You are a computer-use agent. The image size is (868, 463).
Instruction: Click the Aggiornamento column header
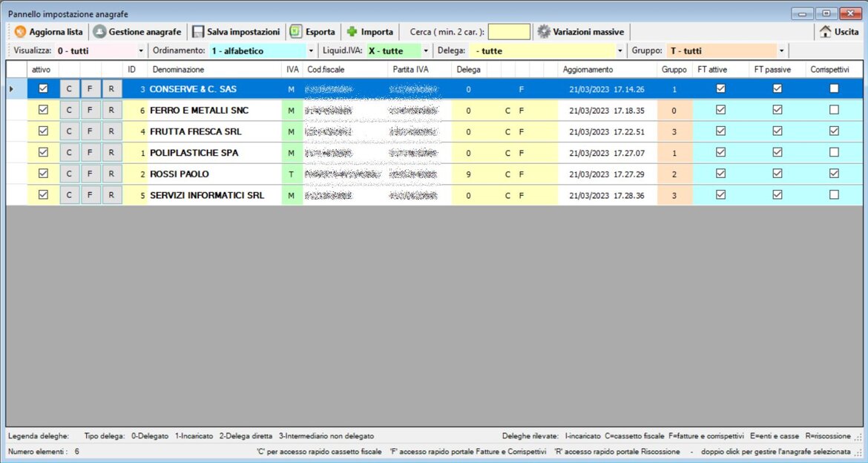click(588, 69)
